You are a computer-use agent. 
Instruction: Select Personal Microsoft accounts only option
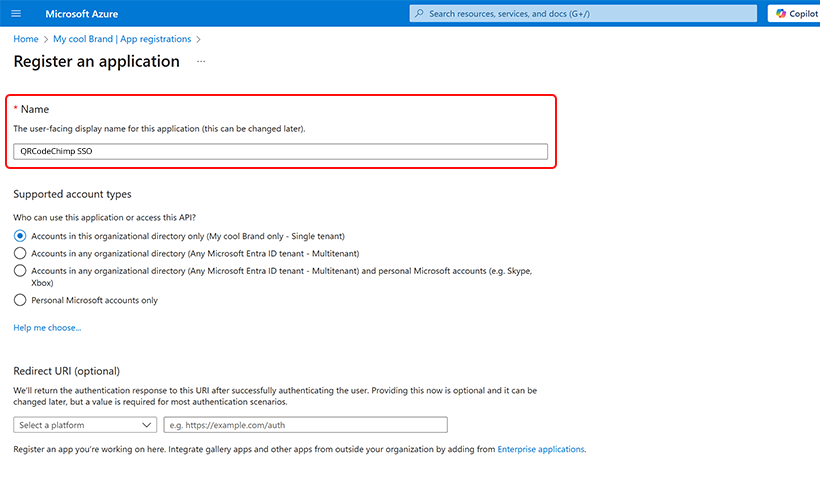pos(20,300)
